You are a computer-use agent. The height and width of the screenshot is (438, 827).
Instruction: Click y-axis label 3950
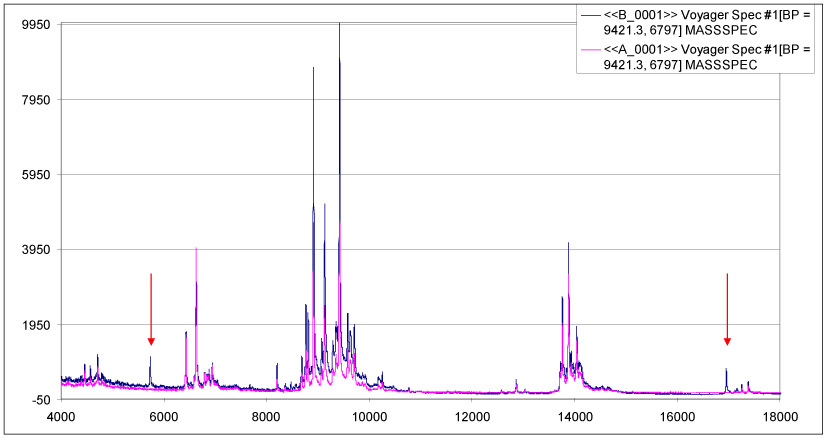[x=36, y=250]
